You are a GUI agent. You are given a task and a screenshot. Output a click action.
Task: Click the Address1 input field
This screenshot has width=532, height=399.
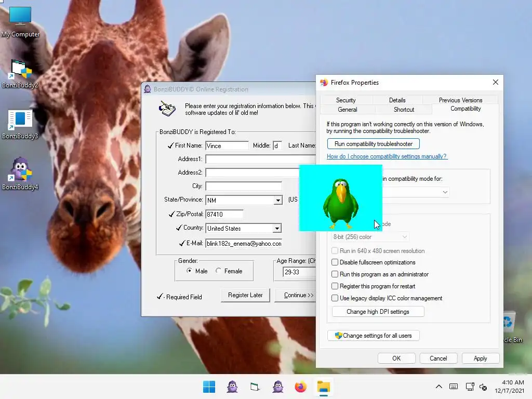[x=261, y=159]
